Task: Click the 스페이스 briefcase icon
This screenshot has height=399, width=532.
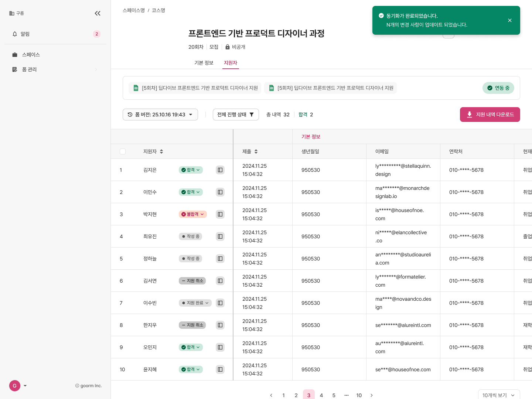Action: click(x=15, y=55)
